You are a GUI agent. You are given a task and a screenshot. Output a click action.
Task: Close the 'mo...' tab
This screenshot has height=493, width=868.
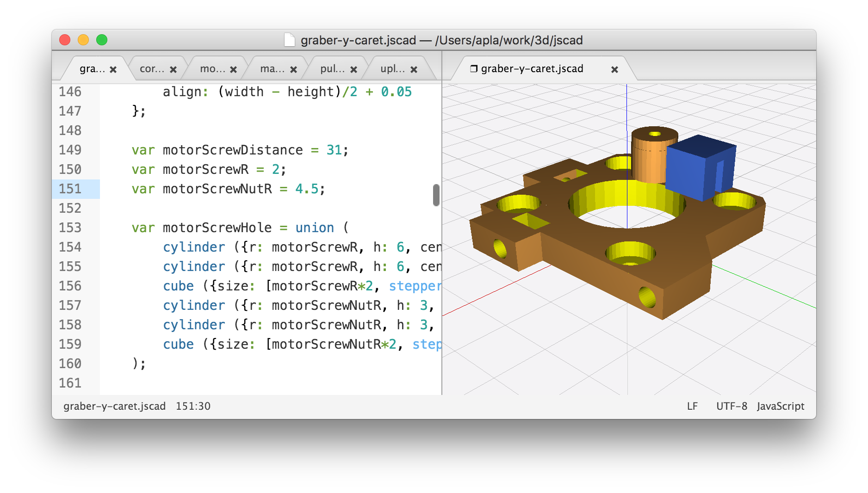(x=234, y=69)
